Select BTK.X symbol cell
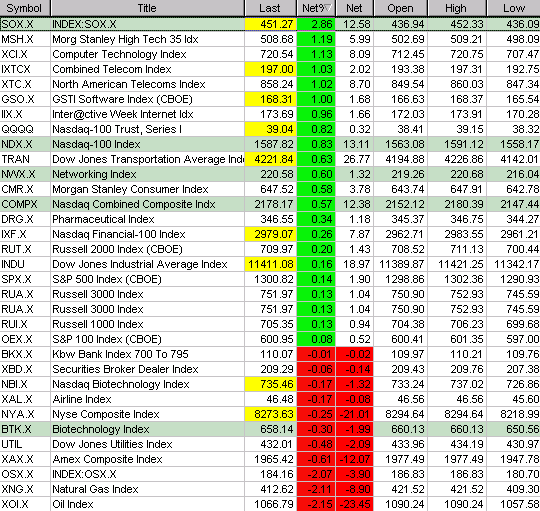This screenshot has width=540, height=511. 25,429
